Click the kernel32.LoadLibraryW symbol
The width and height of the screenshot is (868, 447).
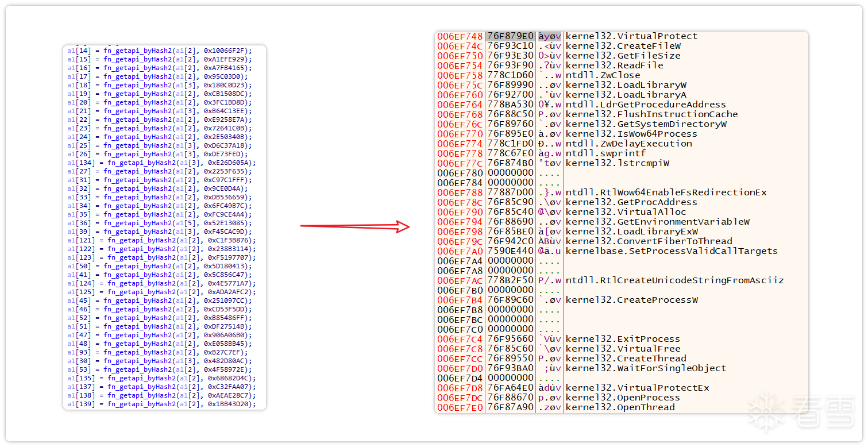[626, 85]
